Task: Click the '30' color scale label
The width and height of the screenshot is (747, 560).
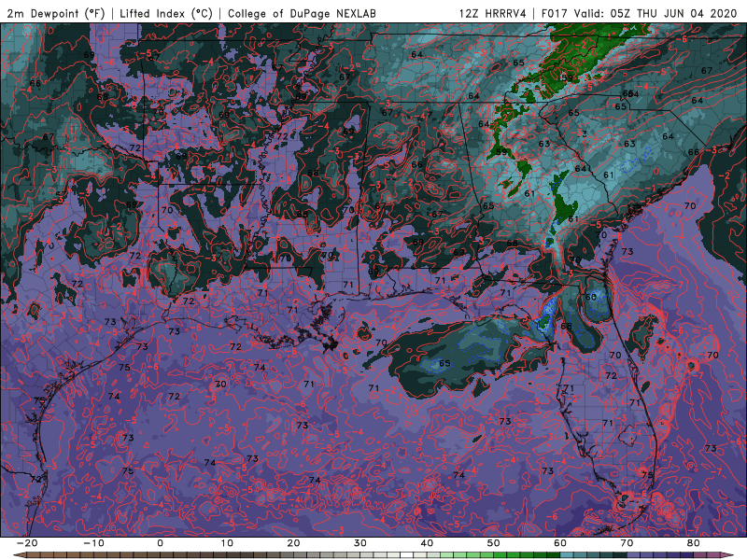Action: (x=360, y=543)
